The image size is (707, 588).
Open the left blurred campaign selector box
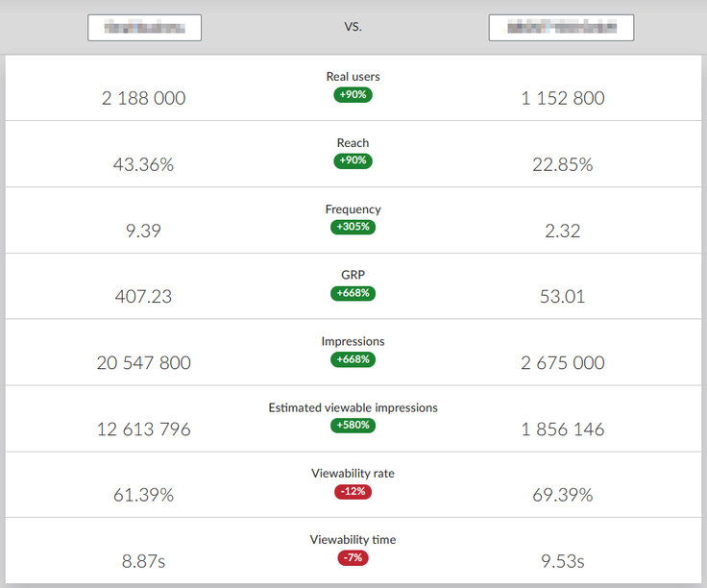point(144,28)
